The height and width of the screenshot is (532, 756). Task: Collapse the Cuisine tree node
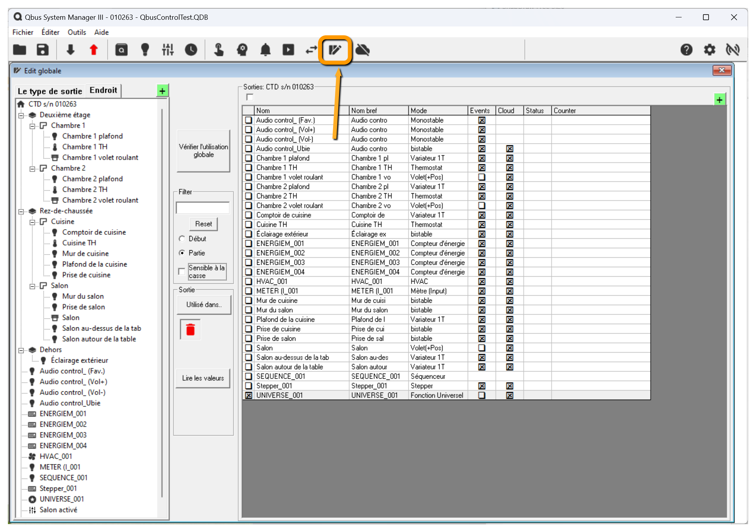point(32,222)
